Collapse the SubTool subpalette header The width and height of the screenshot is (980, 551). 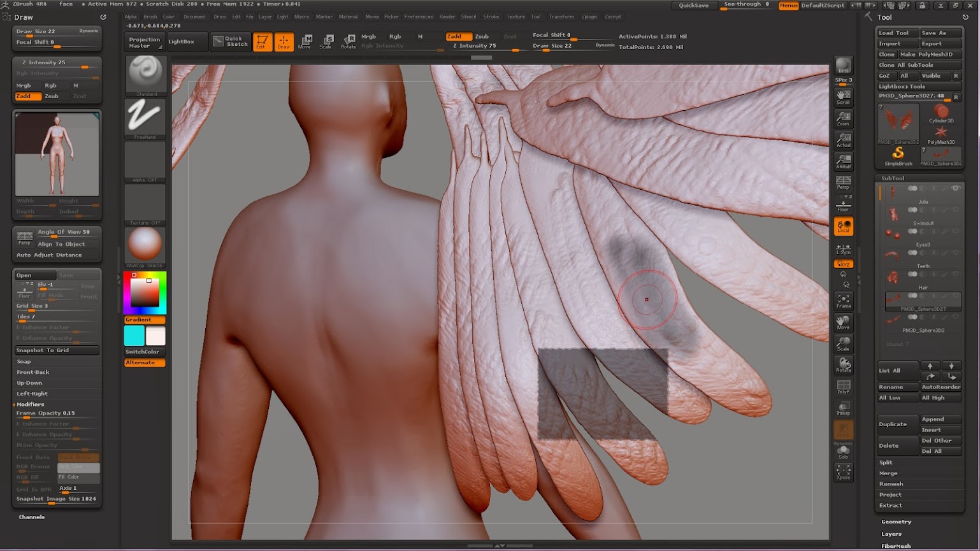coord(893,178)
